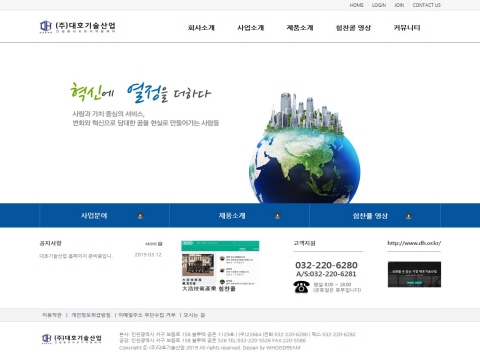Open the 사업소개 menu
This screenshot has width=480, height=360.
250,28
